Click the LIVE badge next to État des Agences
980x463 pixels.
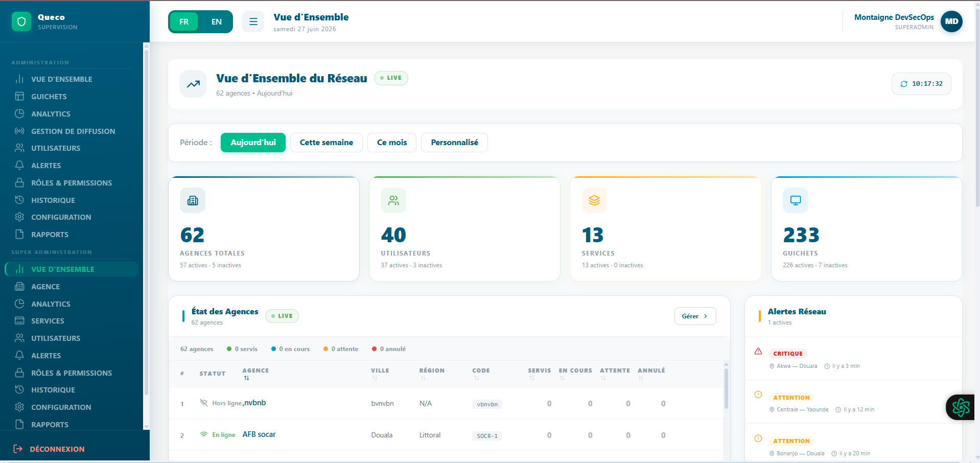point(282,316)
